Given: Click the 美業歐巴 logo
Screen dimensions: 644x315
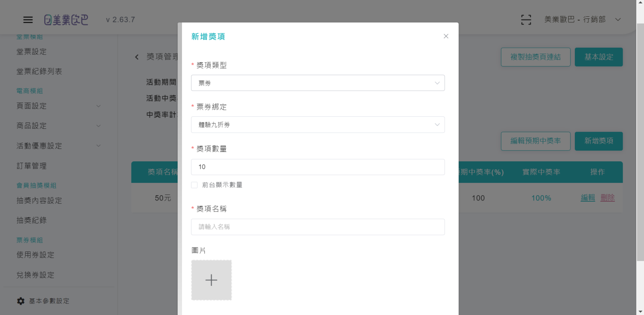Looking at the screenshot, I should tap(66, 20).
